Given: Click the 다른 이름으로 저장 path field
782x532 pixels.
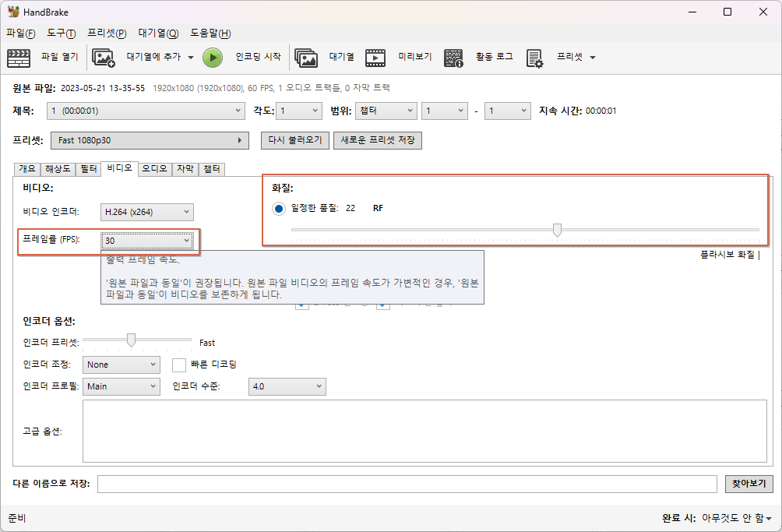Looking at the screenshot, I should coord(407,484).
